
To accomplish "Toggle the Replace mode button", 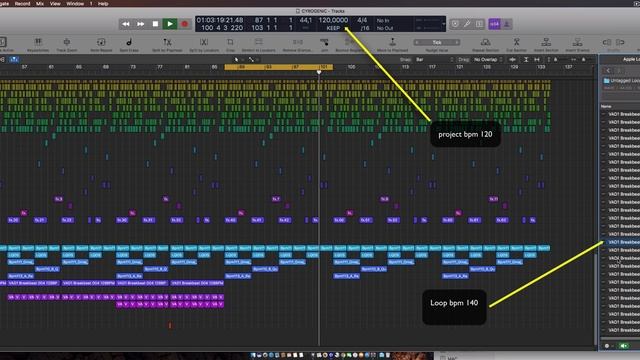I will point(455,24).
